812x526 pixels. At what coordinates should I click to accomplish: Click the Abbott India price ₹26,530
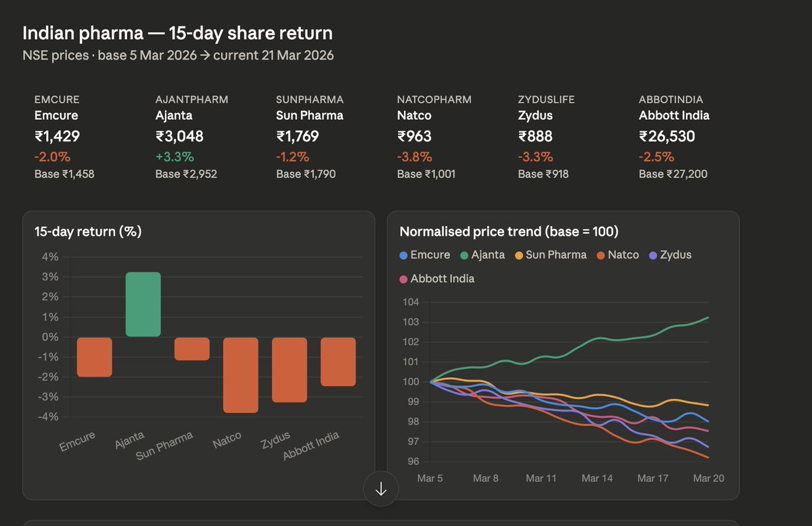667,136
